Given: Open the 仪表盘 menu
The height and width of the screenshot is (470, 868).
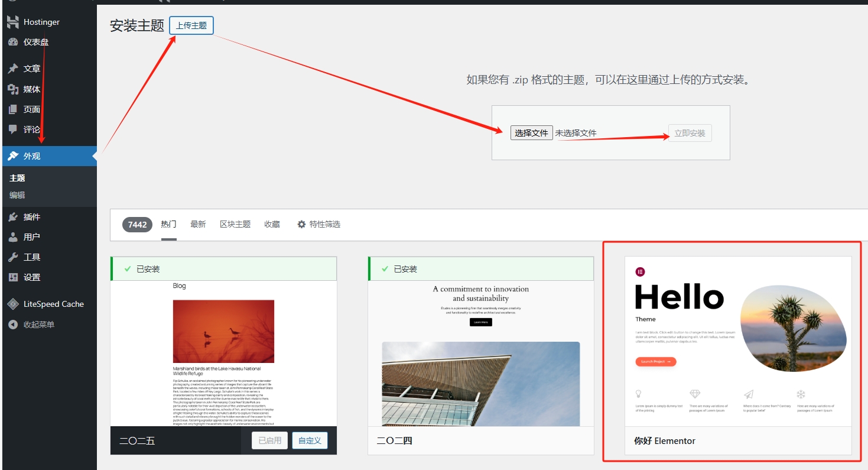Looking at the screenshot, I should pos(50,42).
